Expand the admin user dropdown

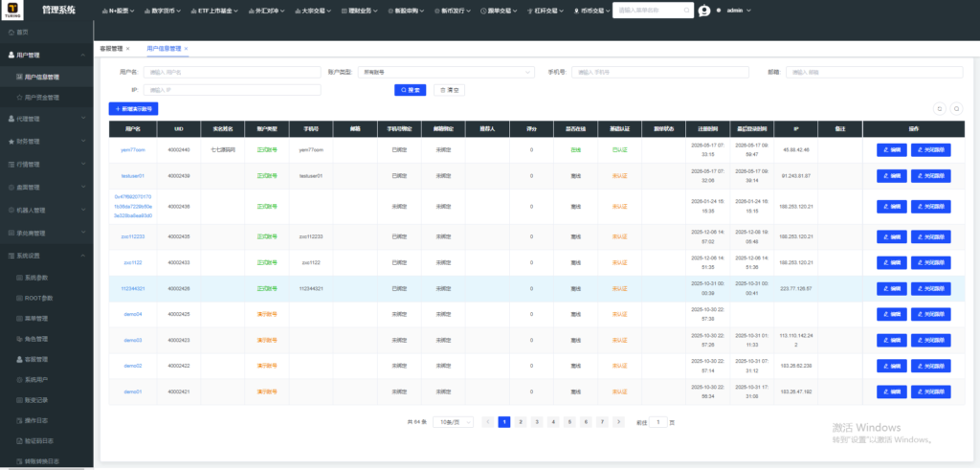[x=738, y=11]
